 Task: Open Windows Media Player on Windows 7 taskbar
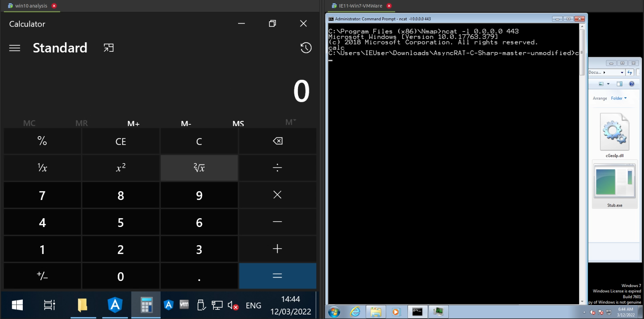[x=396, y=312]
